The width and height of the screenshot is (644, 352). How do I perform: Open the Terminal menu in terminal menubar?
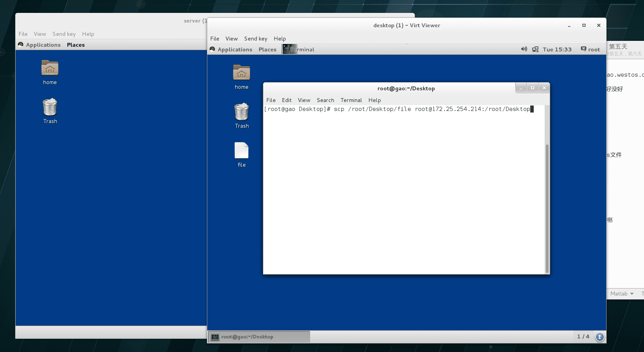coord(351,100)
